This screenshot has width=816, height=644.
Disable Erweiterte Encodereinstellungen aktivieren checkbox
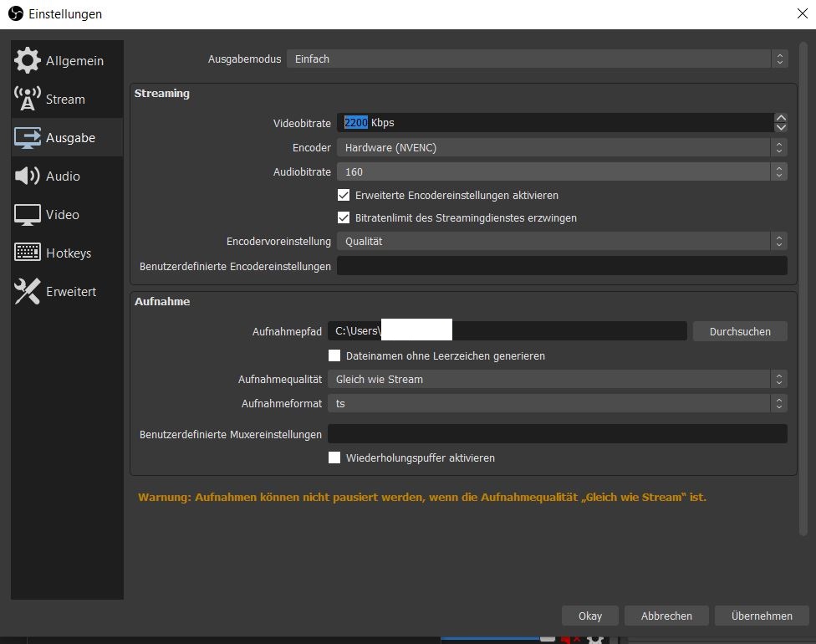click(x=344, y=195)
